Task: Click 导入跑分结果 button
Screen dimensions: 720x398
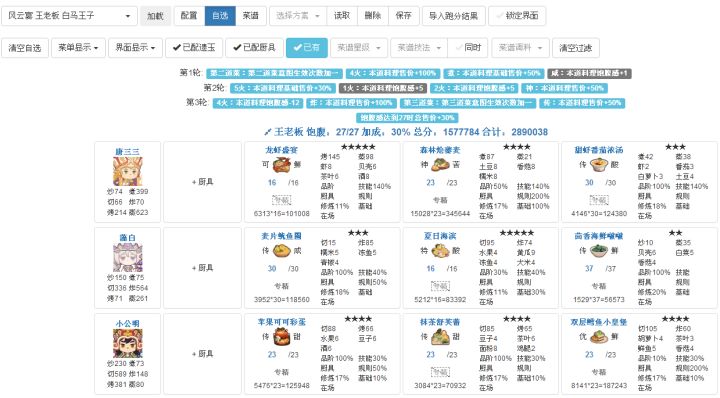Action: point(453,16)
